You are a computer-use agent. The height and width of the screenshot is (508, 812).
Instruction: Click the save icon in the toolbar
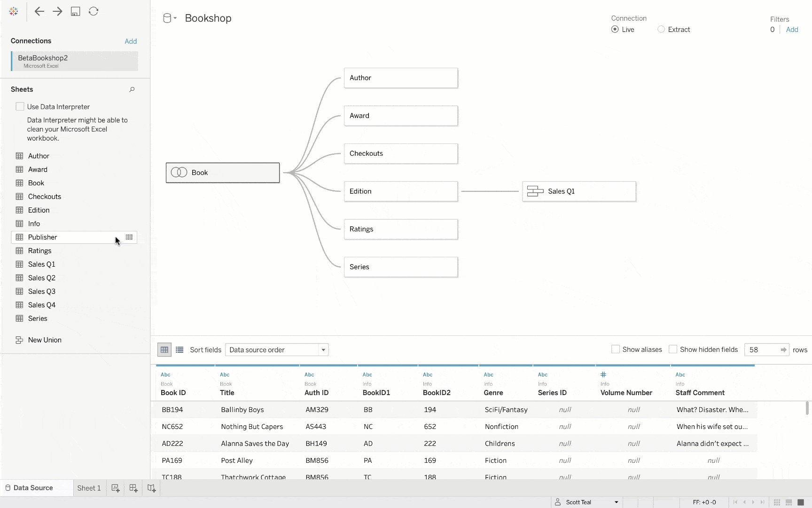[75, 11]
